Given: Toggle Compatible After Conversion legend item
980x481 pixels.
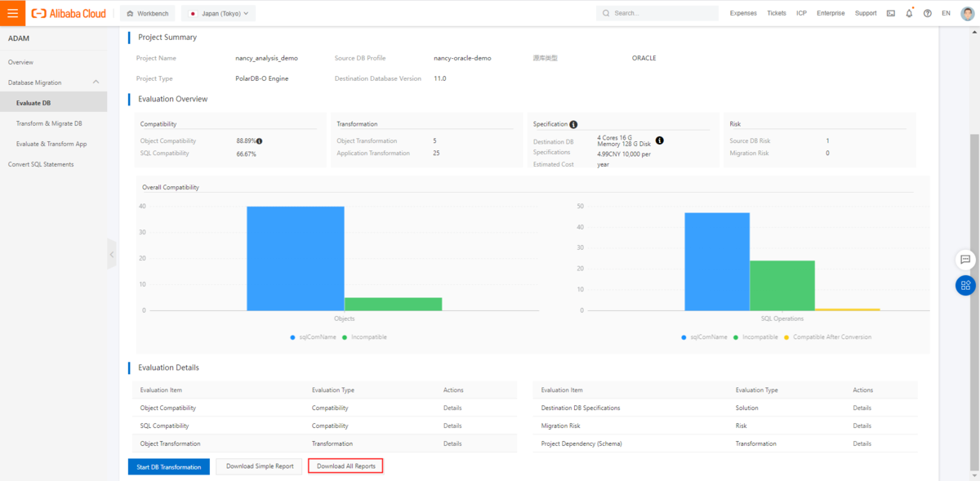Looking at the screenshot, I should coord(827,336).
